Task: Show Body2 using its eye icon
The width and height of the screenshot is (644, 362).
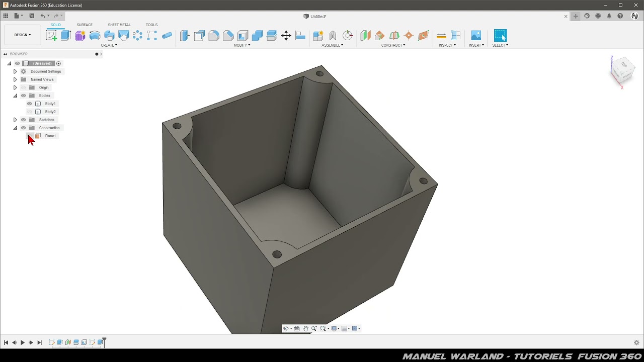Action: 29,112
